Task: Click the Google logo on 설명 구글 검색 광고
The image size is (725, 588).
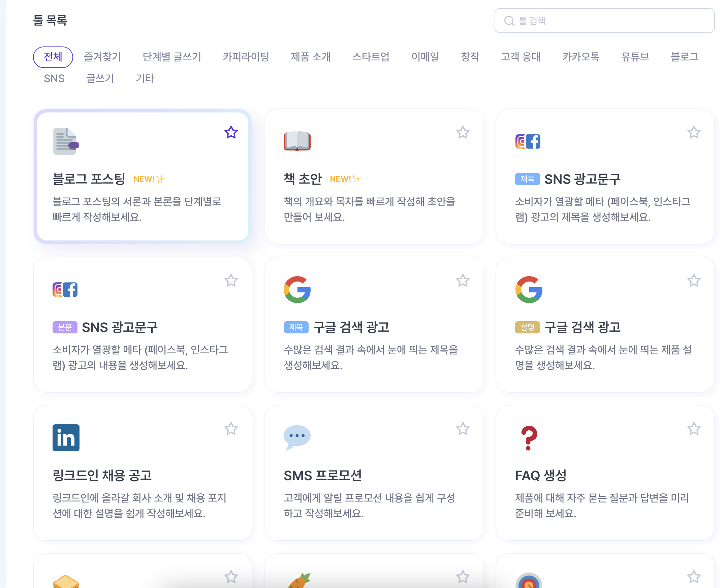Action: pyautogui.click(x=529, y=289)
